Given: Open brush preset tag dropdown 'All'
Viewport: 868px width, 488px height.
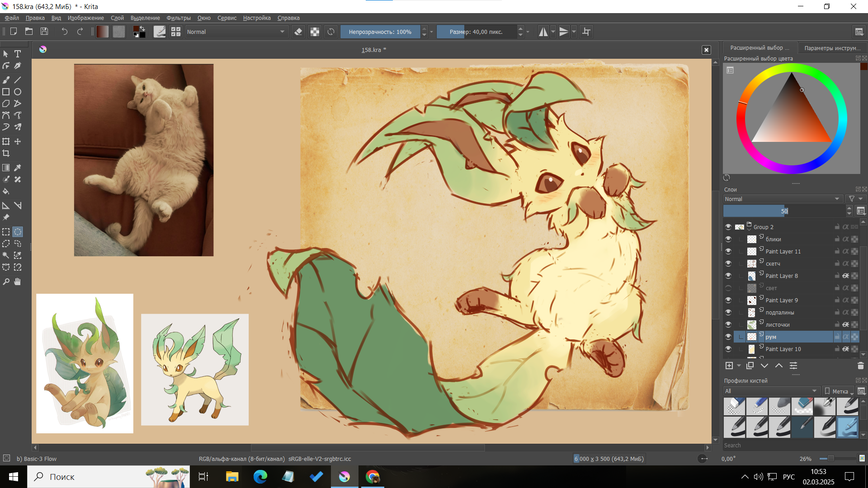Looking at the screenshot, I should [x=771, y=391].
